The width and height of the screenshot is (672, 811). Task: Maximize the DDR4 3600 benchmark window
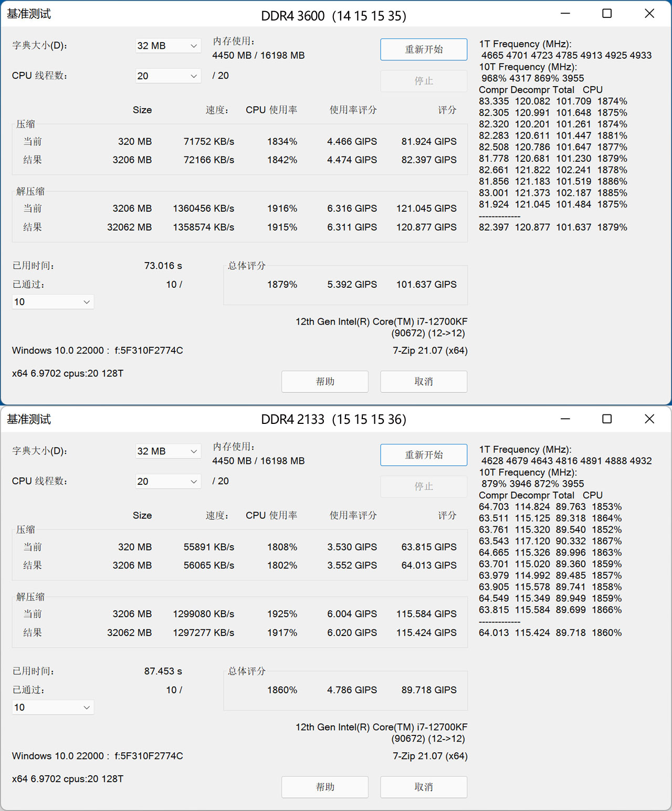point(606,13)
